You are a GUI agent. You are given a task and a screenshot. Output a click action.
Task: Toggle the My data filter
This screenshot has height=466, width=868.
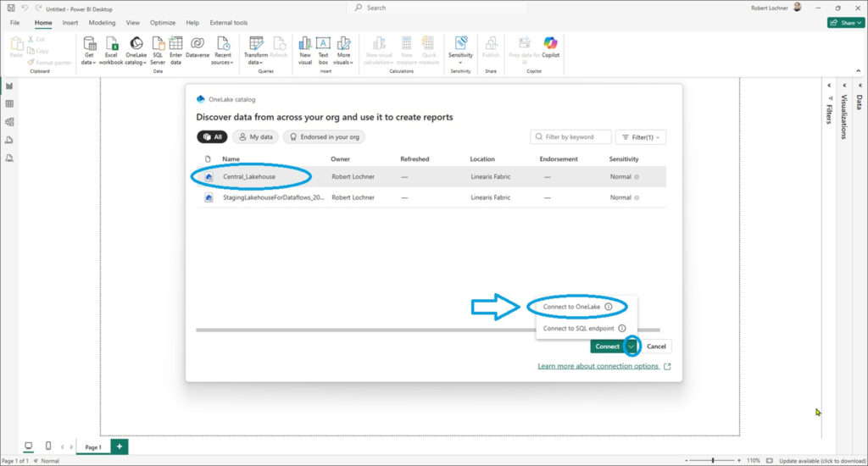point(255,136)
